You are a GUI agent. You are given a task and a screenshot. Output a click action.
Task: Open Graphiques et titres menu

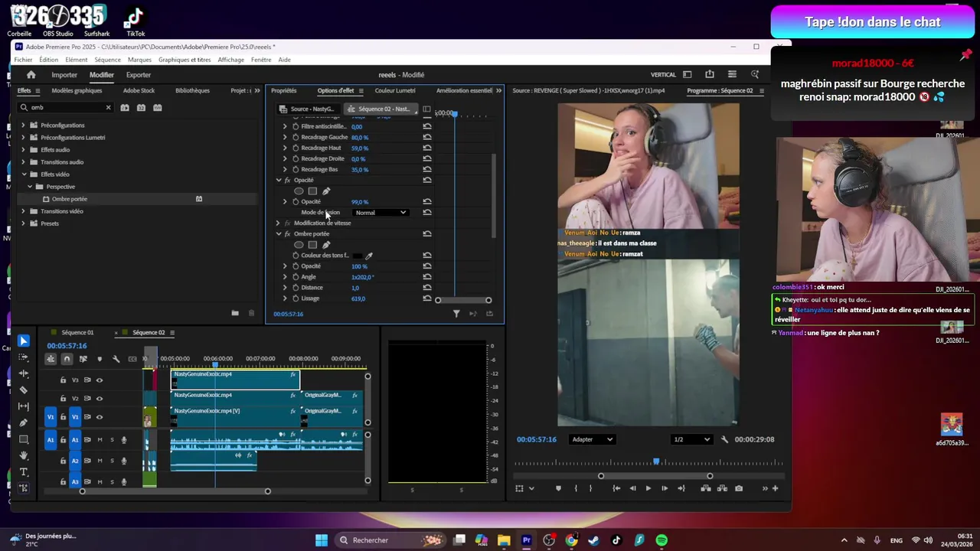point(185,60)
